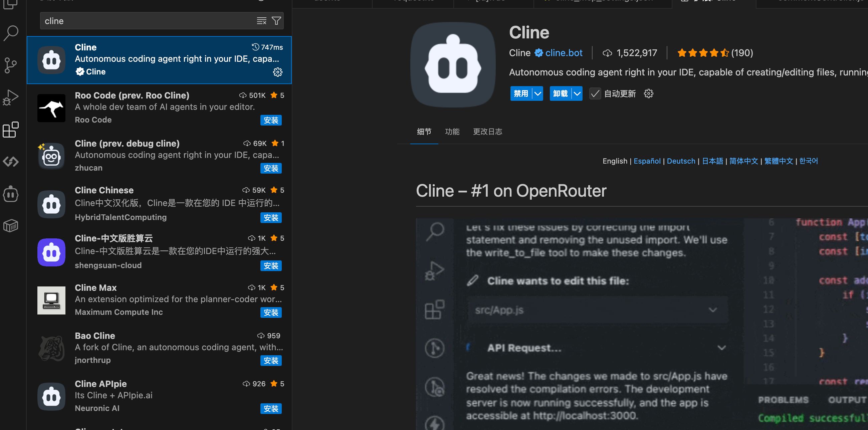Open the container box icon in activity bar
Viewport: 868px width, 430px height.
click(x=11, y=226)
